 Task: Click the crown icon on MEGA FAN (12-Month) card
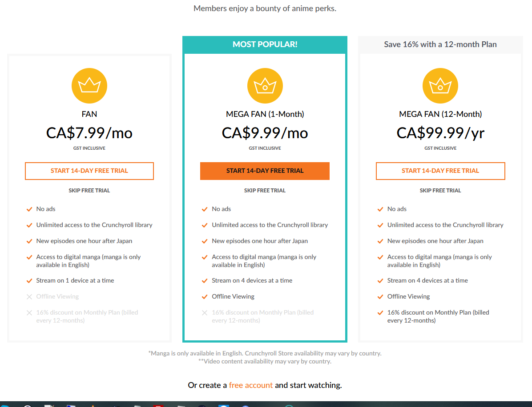coord(440,85)
